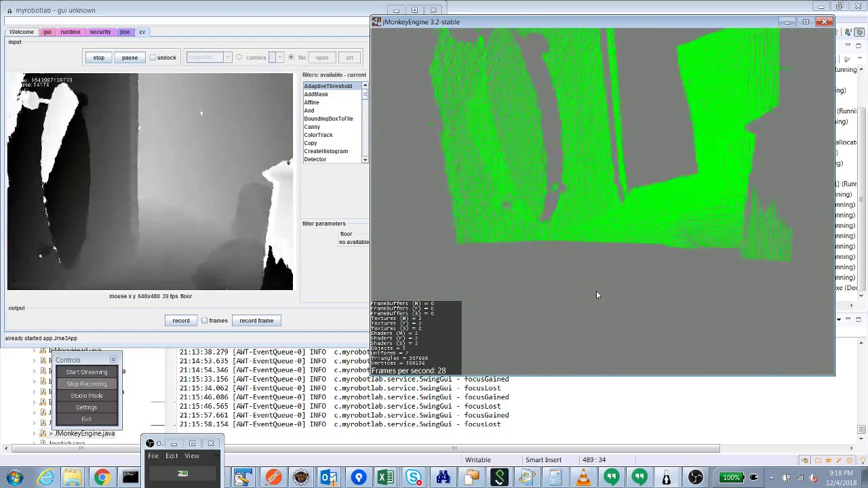Open Command Prompt from the taskbar

(130, 478)
